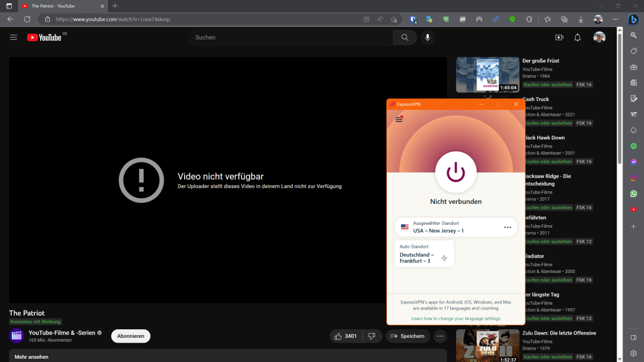Click 'Kaufen oder ausleihen' under Gladiator

pyautogui.click(x=548, y=280)
